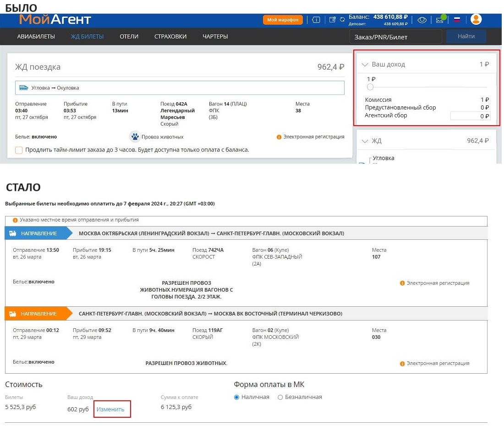The width and height of the screenshot is (504, 426).
Task: Collapse the ЖД price panel
Action: [365, 141]
